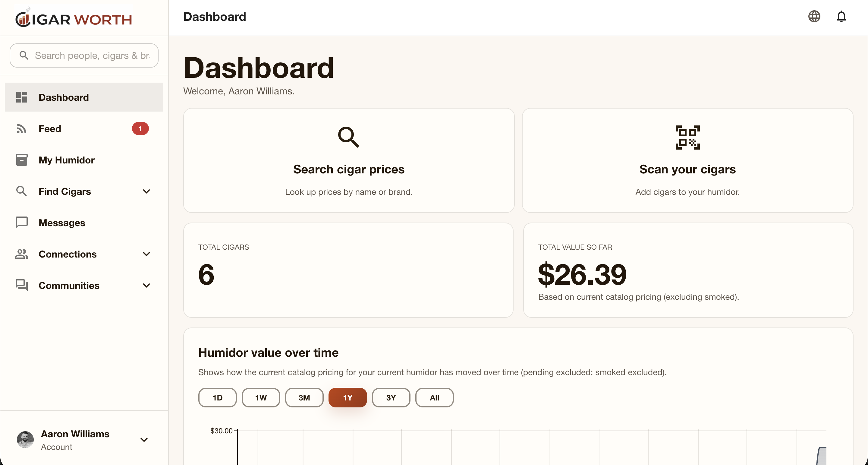
Task: Open the notifications bell
Action: pyautogui.click(x=841, y=17)
